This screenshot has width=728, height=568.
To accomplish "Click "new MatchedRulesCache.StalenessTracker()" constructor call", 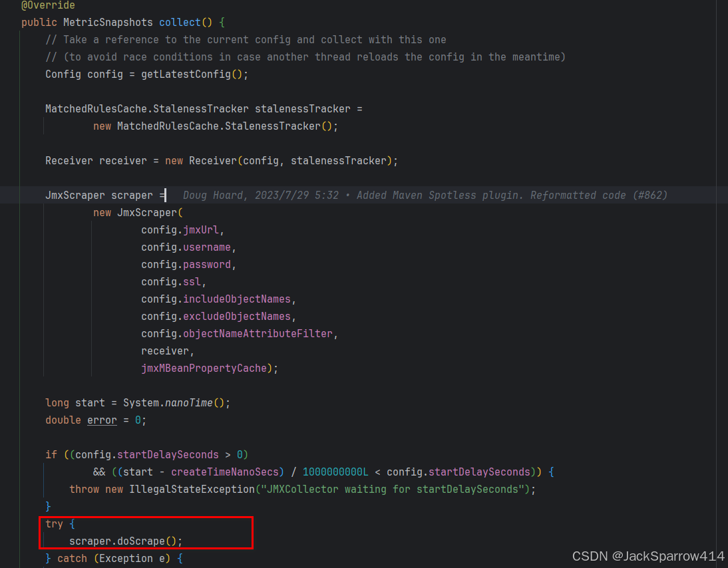I will (213, 126).
